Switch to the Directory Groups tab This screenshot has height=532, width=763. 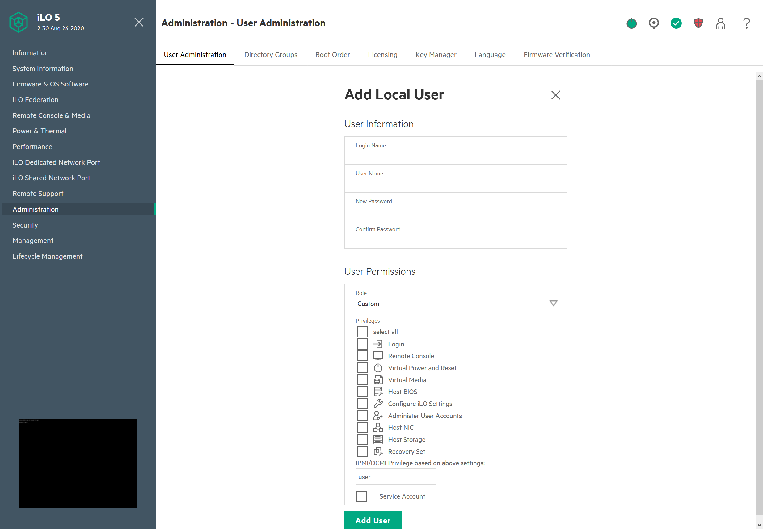(271, 55)
